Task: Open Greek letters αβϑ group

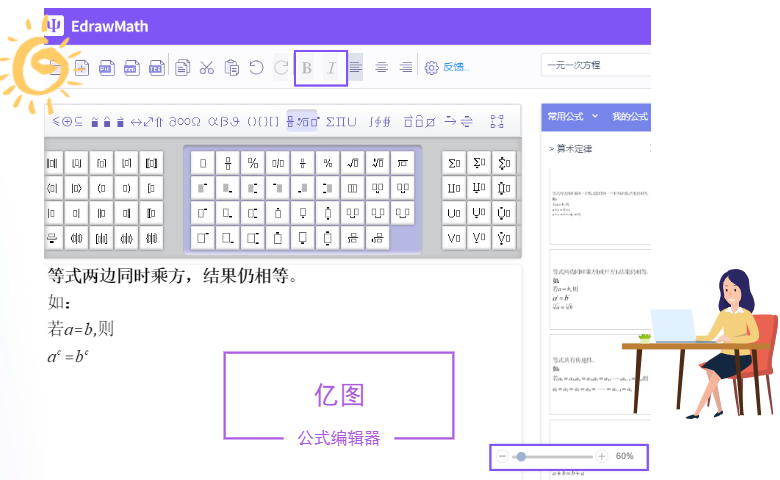Action: pos(223,121)
